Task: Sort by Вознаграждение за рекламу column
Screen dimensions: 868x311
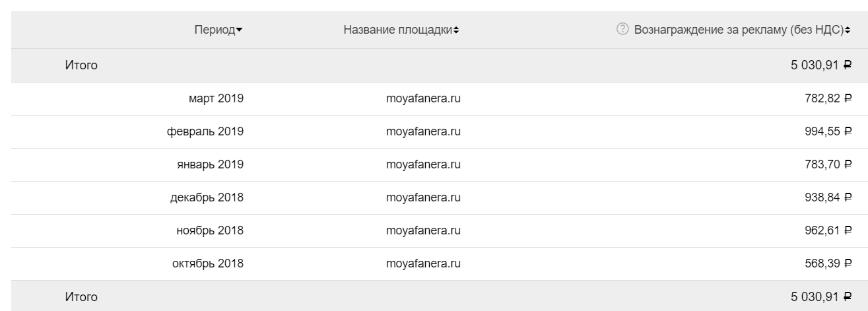Action: (x=741, y=30)
